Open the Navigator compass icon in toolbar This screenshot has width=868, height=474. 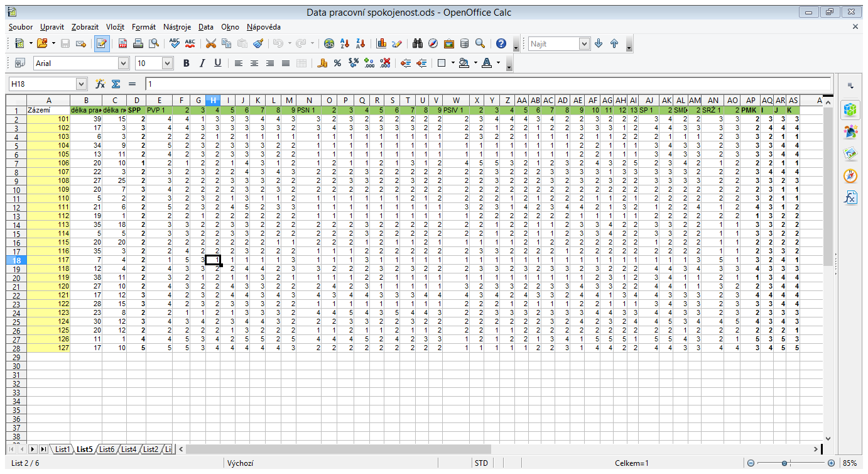(433, 43)
